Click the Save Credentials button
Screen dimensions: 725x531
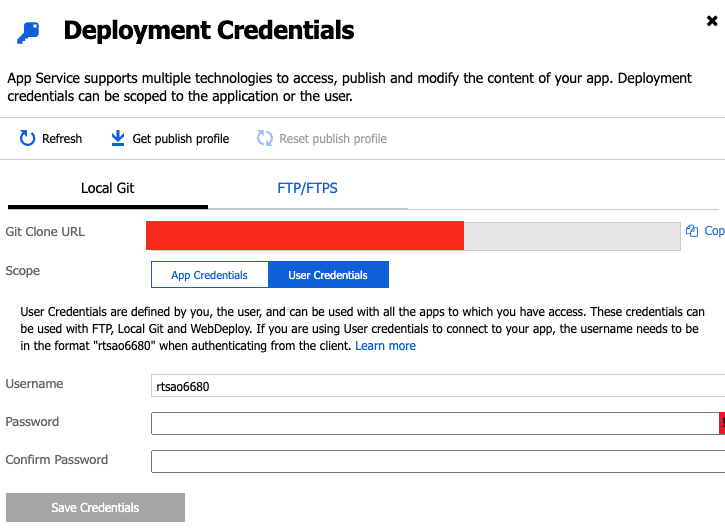coord(95,507)
